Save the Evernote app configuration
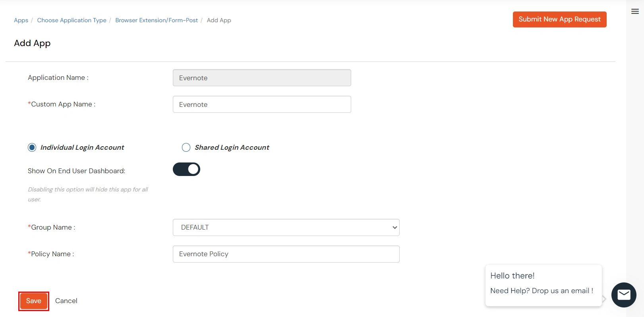This screenshot has width=644, height=317. coord(33,301)
